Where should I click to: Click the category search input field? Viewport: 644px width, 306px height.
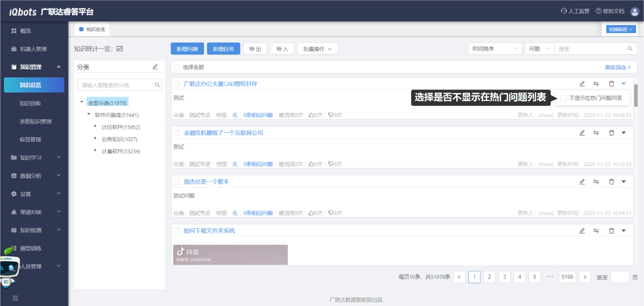coord(117,85)
